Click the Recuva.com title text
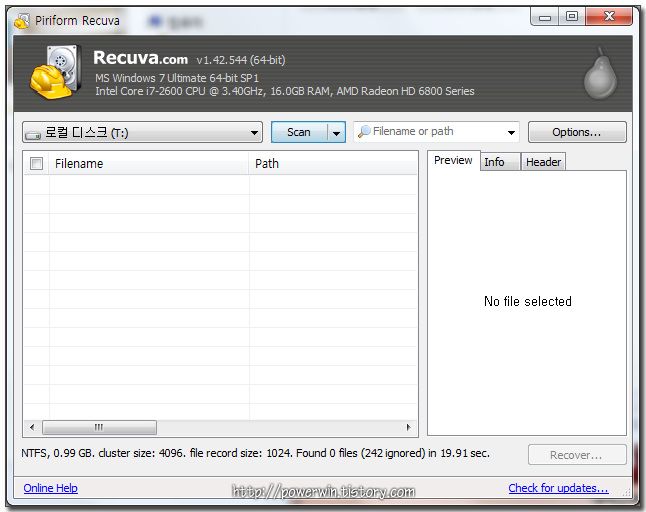Viewport: 646px width, 512px height. point(140,58)
